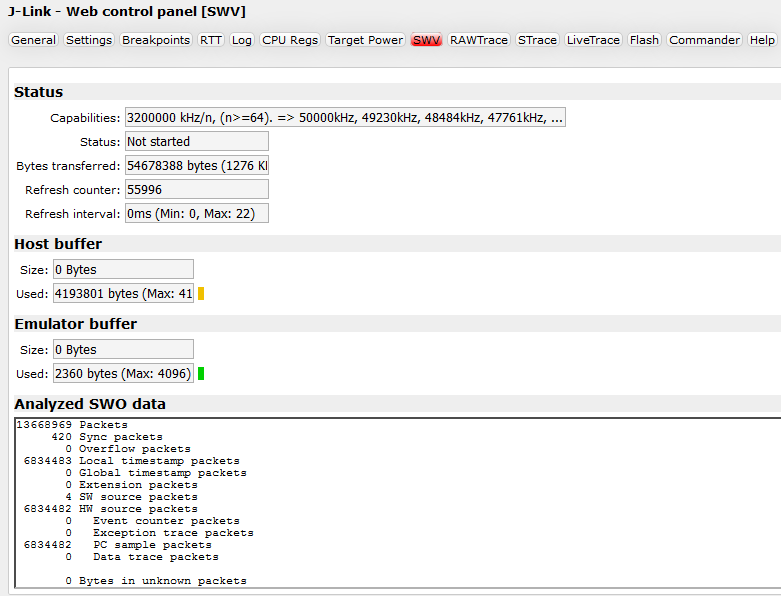Screen dimensions: 781x596
Task: Switch to CPU Regs tab
Action: pyautogui.click(x=290, y=40)
